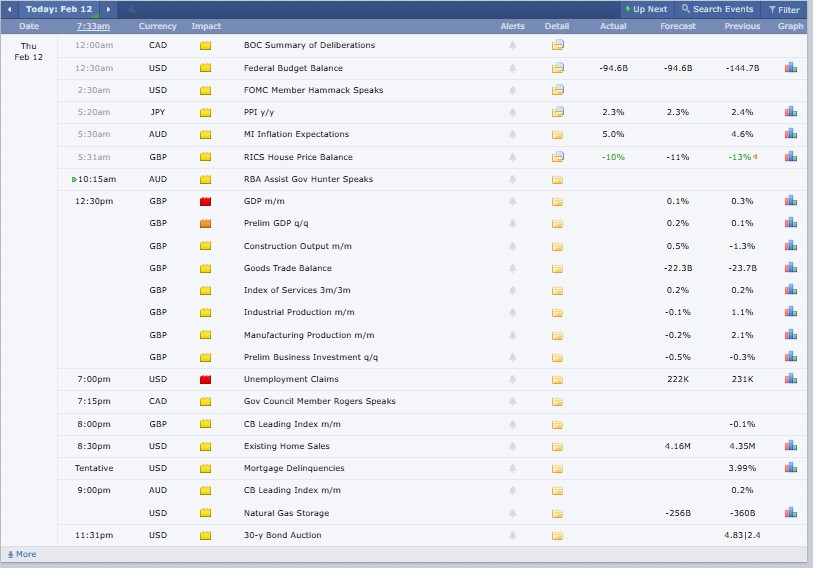Open graph for Unemployment Claims
This screenshot has height=568, width=813.
click(791, 379)
